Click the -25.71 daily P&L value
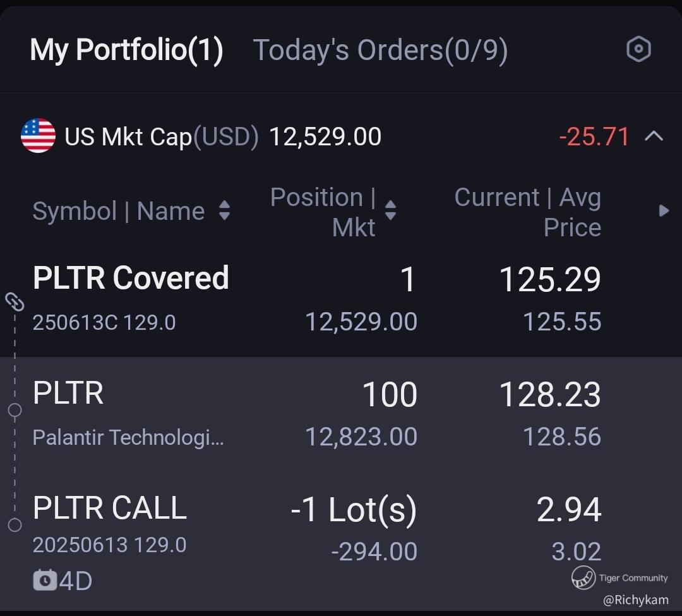 594,136
